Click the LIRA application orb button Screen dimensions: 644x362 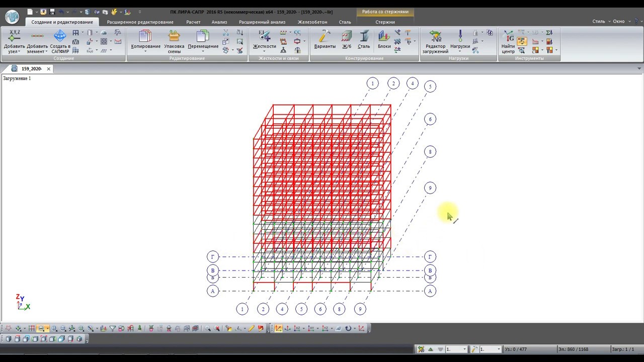click(12, 17)
